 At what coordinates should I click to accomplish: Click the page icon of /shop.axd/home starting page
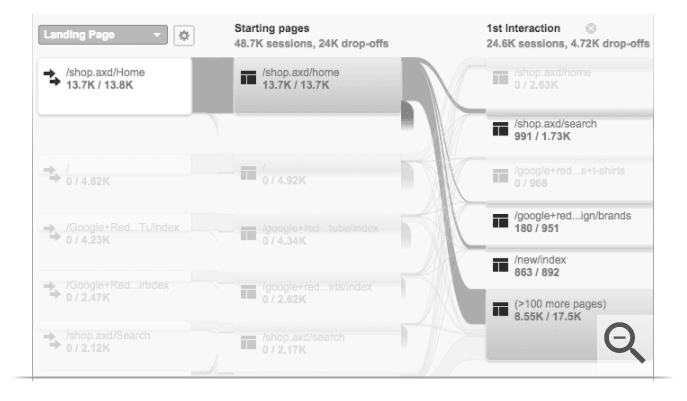tap(248, 78)
